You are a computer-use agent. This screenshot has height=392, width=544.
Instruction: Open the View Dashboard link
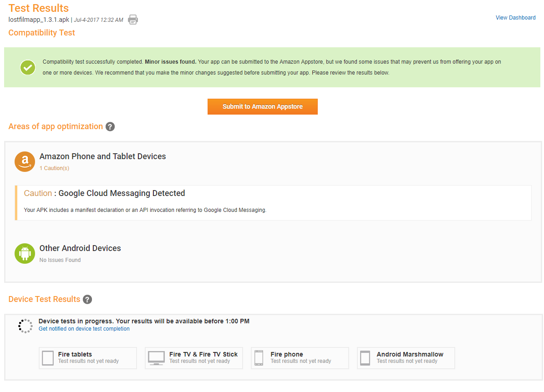(515, 18)
